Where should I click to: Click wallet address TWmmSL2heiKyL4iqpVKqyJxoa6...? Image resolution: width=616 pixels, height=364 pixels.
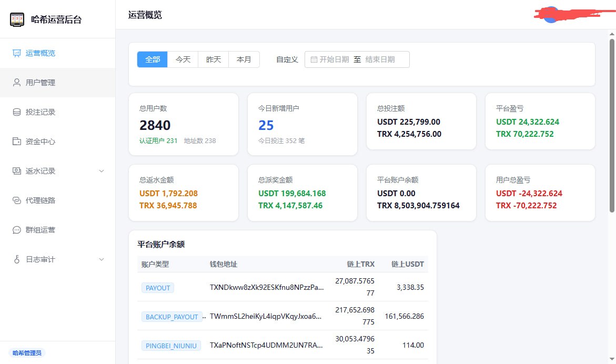(266, 316)
